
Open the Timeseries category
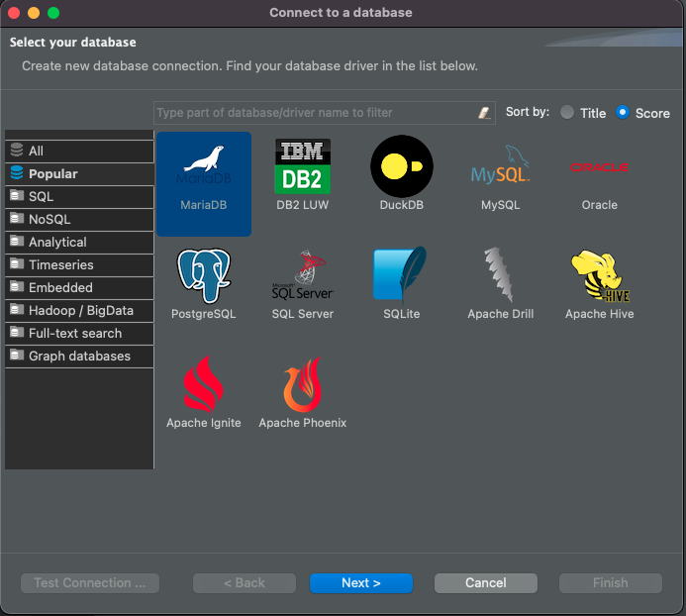79,264
